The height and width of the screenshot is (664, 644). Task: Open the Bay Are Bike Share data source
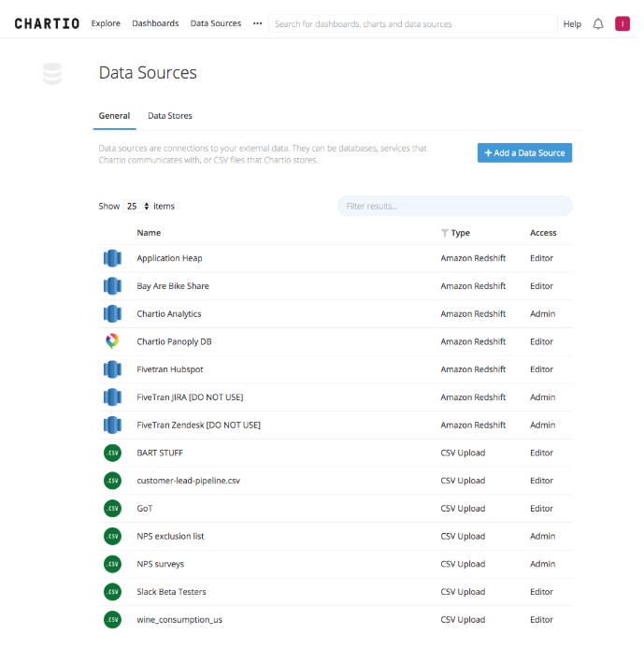pos(173,286)
